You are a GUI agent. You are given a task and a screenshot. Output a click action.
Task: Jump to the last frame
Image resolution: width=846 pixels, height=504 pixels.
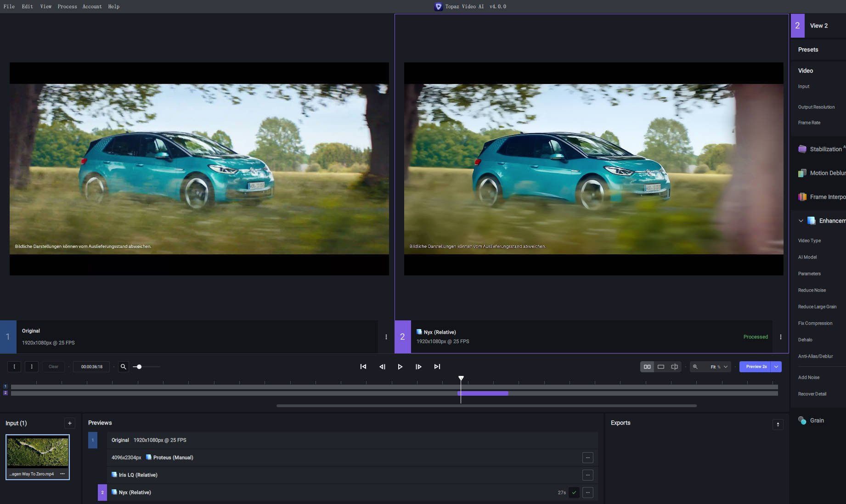tap(437, 367)
